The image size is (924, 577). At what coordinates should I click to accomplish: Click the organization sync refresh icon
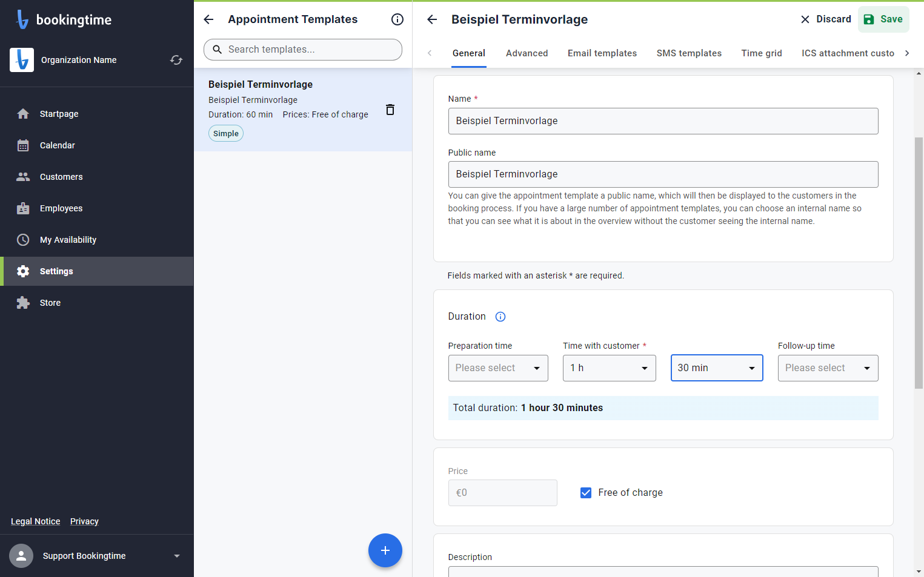pos(176,60)
